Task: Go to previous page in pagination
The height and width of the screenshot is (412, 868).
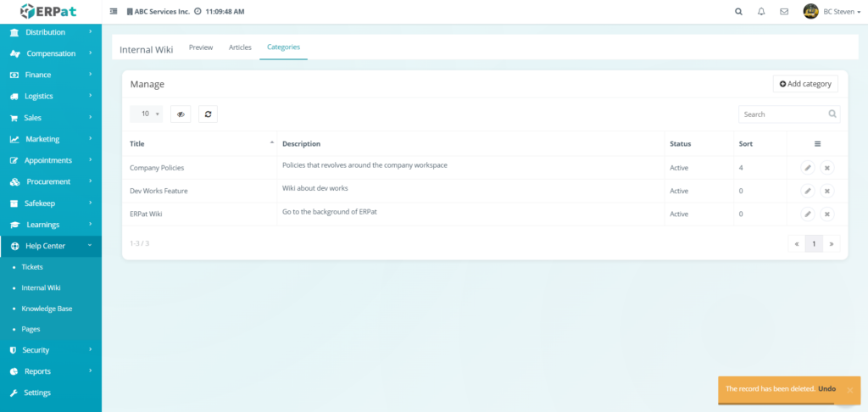Action: (x=797, y=243)
